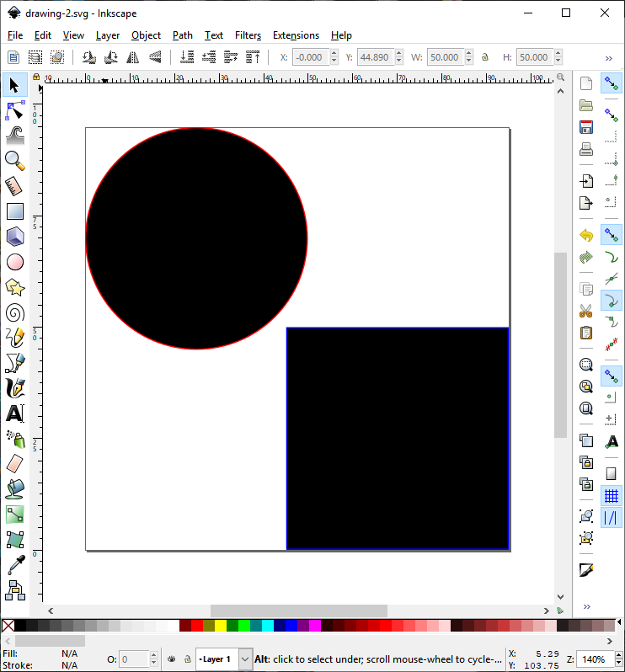Click the Undo yellow arrow icon
This screenshot has height=672, width=625.
pos(586,235)
